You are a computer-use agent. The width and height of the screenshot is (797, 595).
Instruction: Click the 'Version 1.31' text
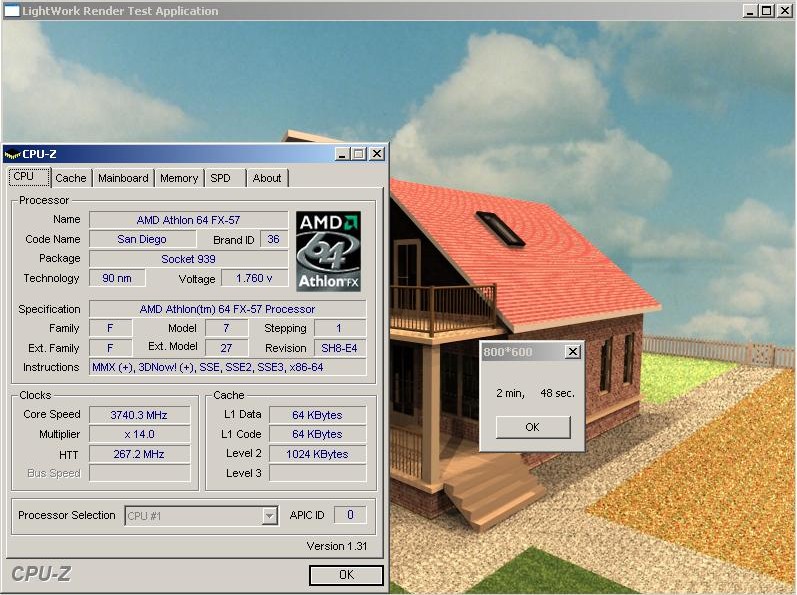(x=336, y=546)
